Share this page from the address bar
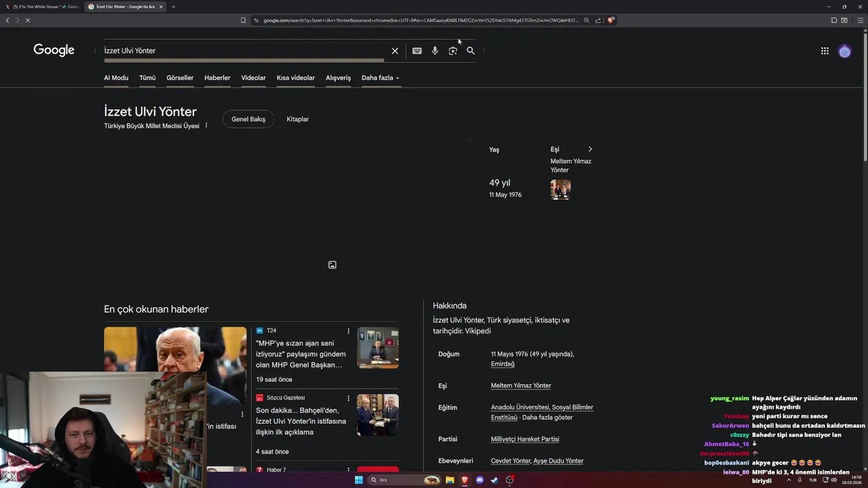868x488 pixels. (x=597, y=20)
